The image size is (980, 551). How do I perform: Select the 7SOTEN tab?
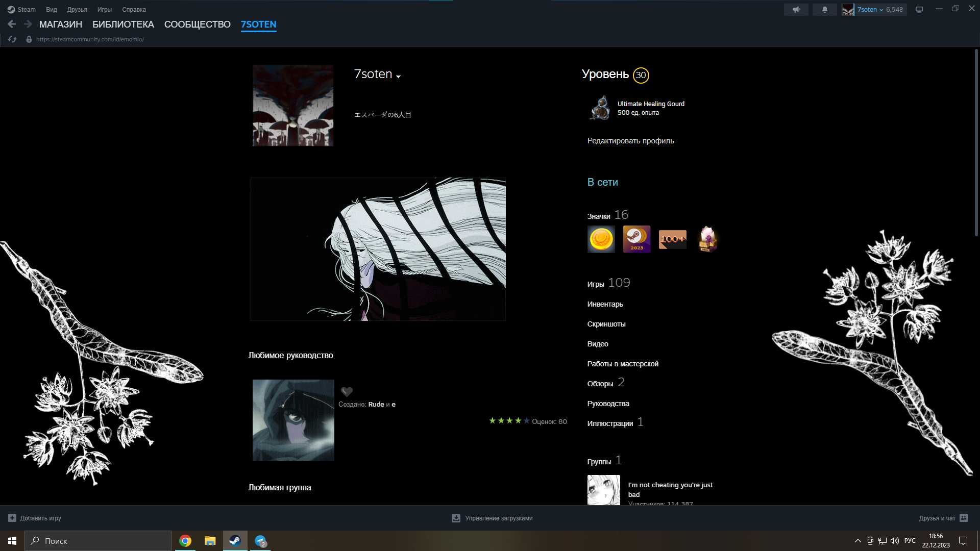(x=259, y=24)
